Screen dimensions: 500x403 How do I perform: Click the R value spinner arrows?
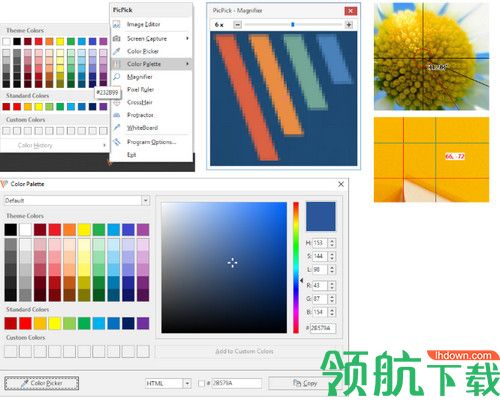tap(332, 286)
